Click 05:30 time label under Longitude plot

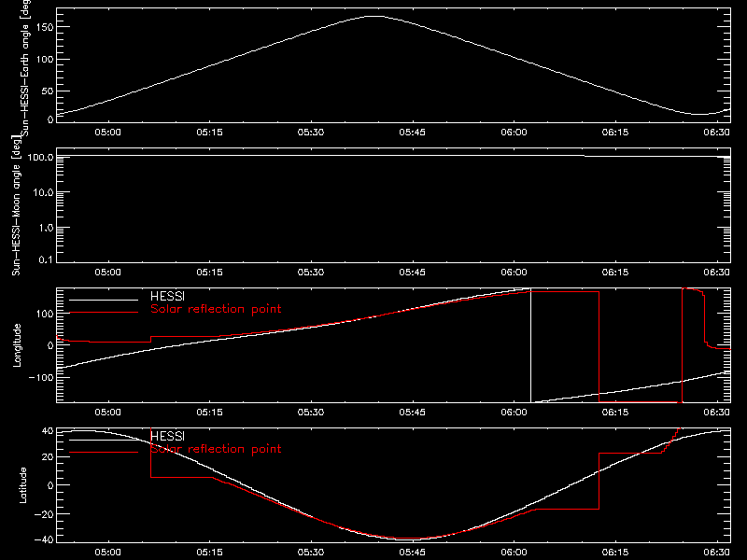311,412
